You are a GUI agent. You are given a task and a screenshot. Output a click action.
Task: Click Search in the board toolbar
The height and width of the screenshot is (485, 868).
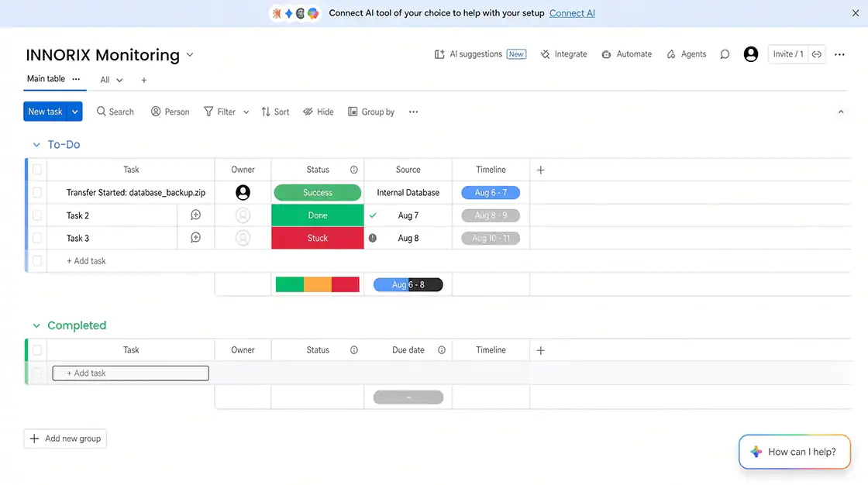tap(115, 112)
